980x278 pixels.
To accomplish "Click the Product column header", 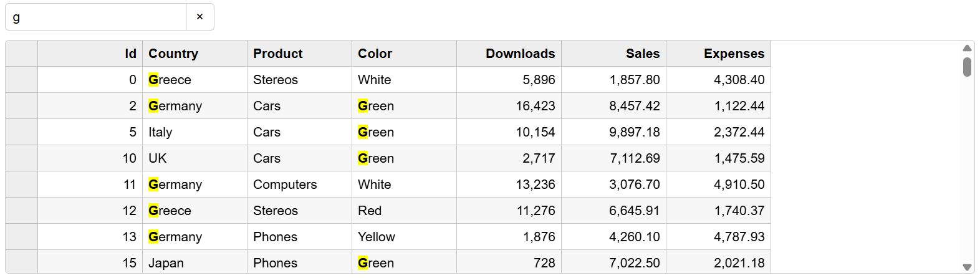I will 299,54.
